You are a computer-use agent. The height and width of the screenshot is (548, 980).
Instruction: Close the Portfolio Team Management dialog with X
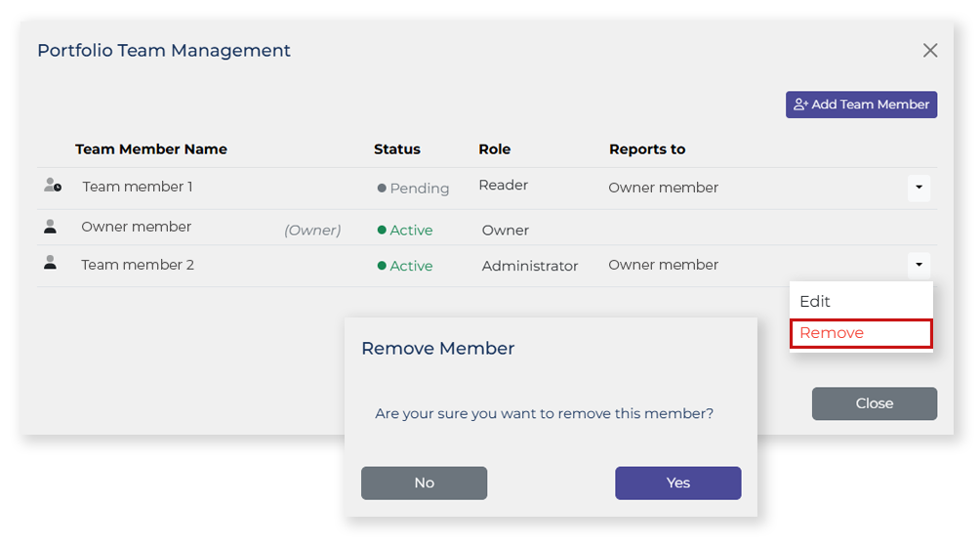(x=930, y=50)
